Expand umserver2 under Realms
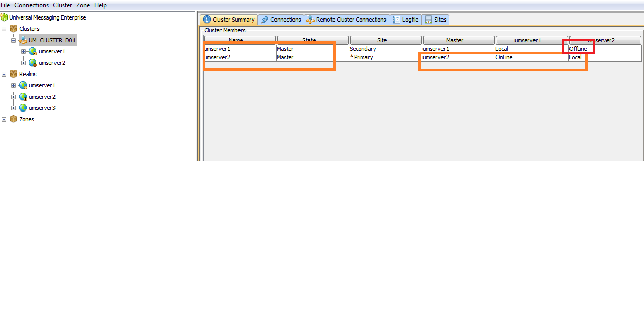Screen dimensions: 644x333 click(14, 97)
